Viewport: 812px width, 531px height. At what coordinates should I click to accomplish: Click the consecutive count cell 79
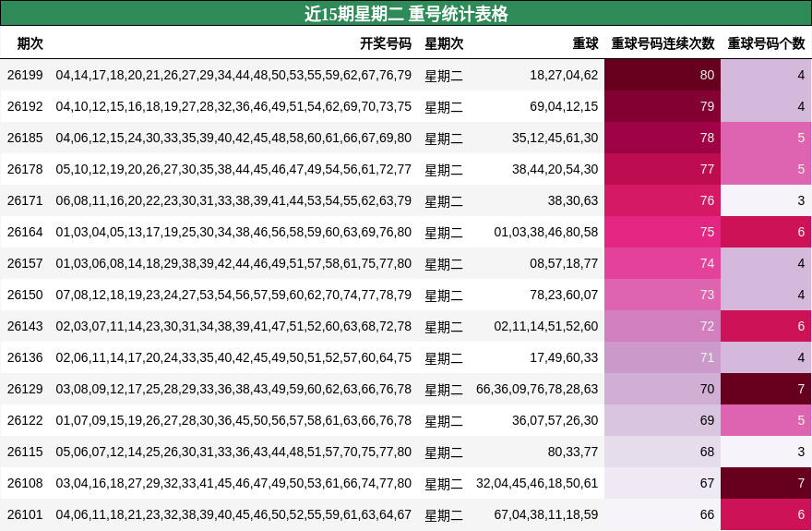pos(663,106)
